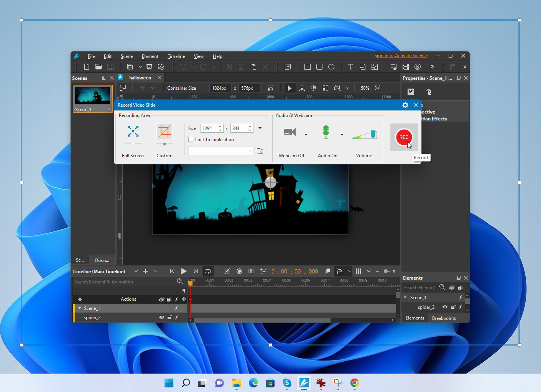The width and height of the screenshot is (541, 392).
Task: Switch to the Breakpoints tab
Action: tap(444, 318)
